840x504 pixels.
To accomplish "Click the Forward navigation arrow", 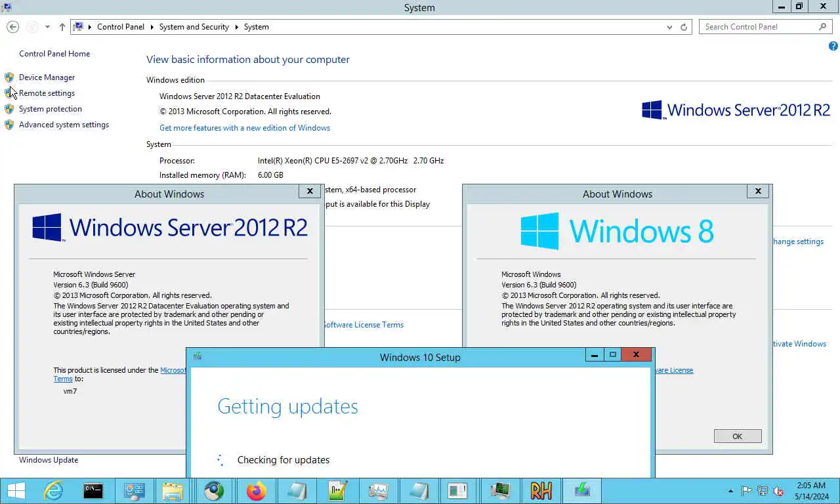I will pyautogui.click(x=32, y=27).
